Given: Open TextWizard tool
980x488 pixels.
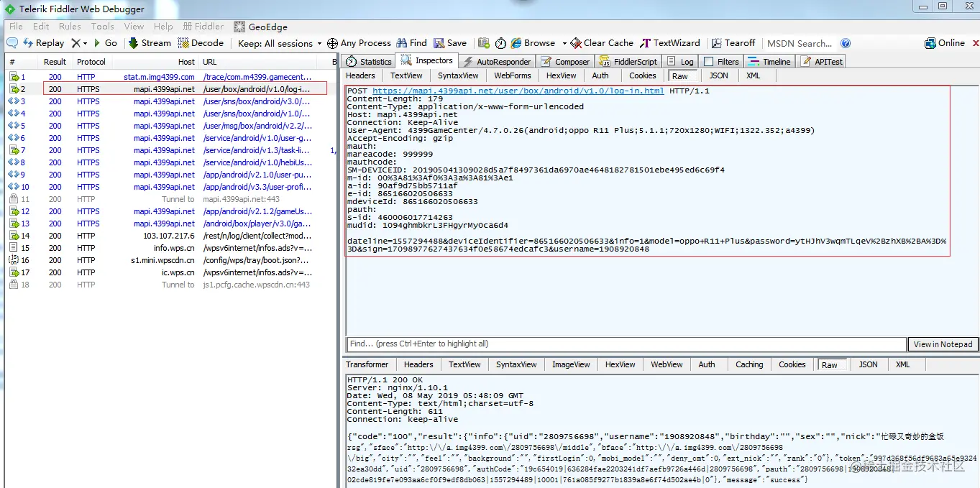Looking at the screenshot, I should click(670, 43).
